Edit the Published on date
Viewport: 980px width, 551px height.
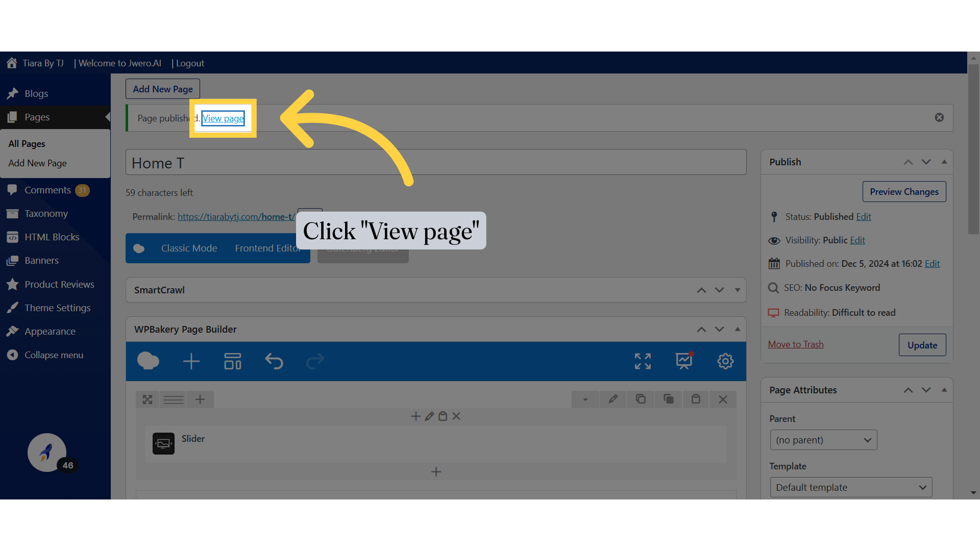click(x=932, y=264)
